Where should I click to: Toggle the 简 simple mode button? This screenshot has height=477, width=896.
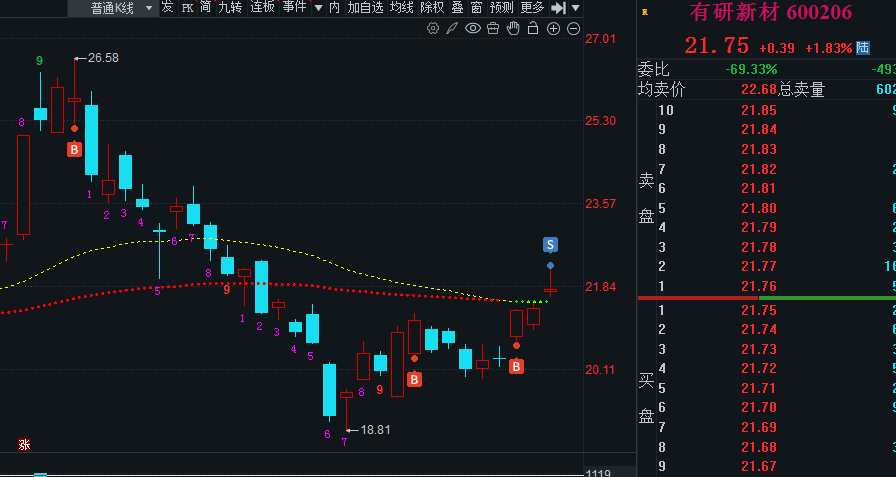206,7
